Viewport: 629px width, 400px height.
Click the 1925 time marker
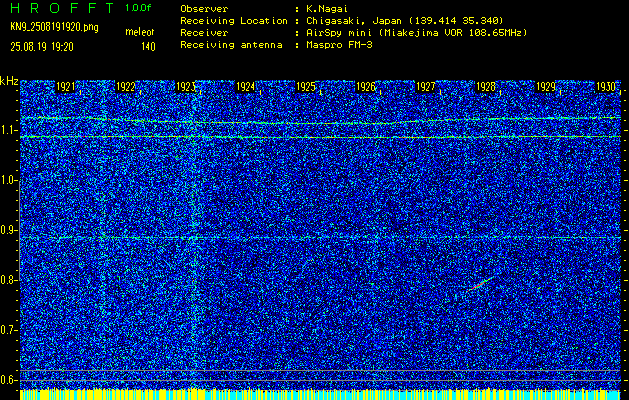click(x=306, y=87)
